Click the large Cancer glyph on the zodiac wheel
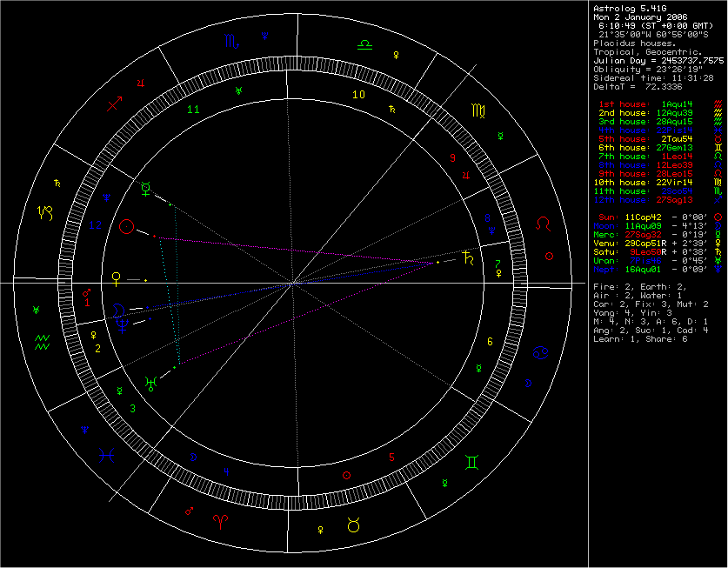Screen dimensions: 728x568 coord(541,353)
